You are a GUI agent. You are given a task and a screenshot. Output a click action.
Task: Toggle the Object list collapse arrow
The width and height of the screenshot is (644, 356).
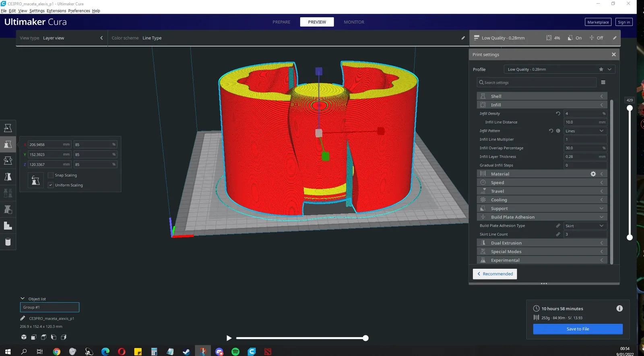[x=23, y=298]
